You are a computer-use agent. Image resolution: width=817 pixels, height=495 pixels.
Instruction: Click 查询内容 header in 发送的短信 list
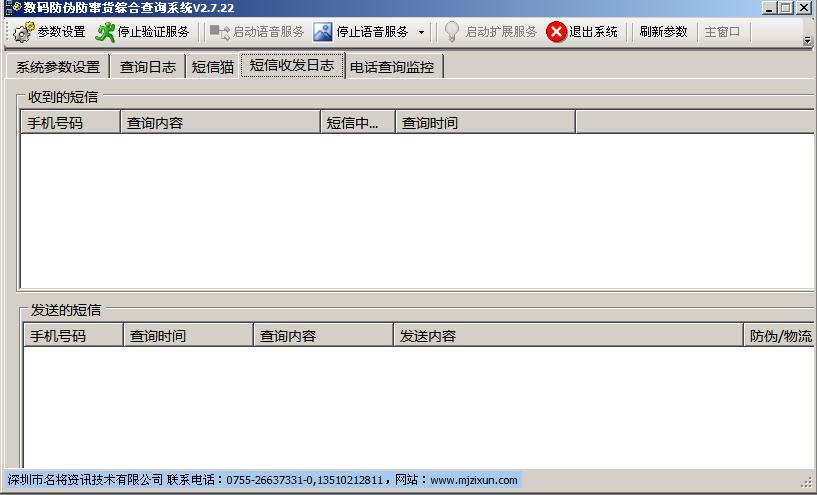pyautogui.click(x=324, y=336)
